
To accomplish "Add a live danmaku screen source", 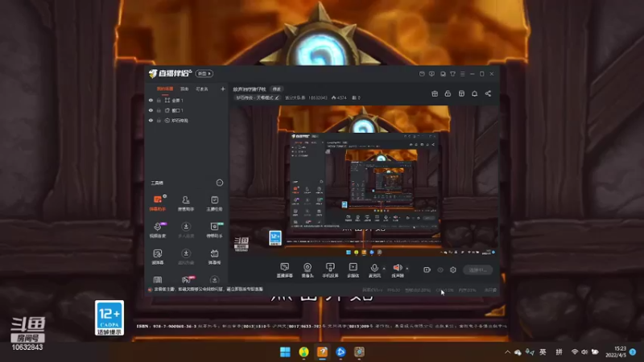I will click(285, 270).
